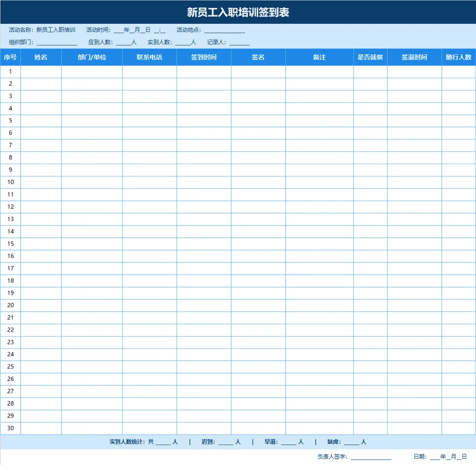Click row number 20 cell
This screenshot has width=476, height=465.
coord(10,305)
